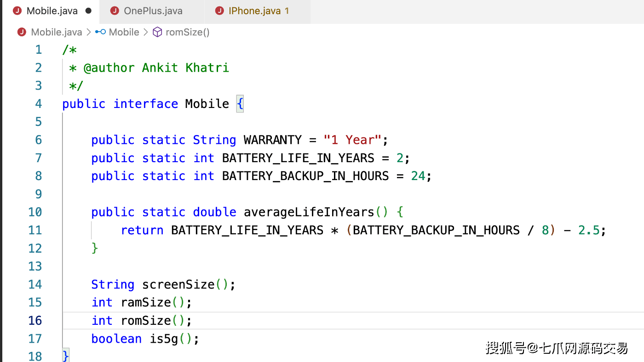
Task: Select romSize() breadcrumb item
Action: tap(187, 32)
